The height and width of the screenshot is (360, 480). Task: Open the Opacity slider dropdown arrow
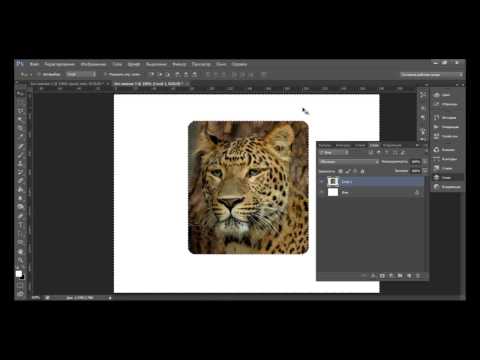(425, 162)
